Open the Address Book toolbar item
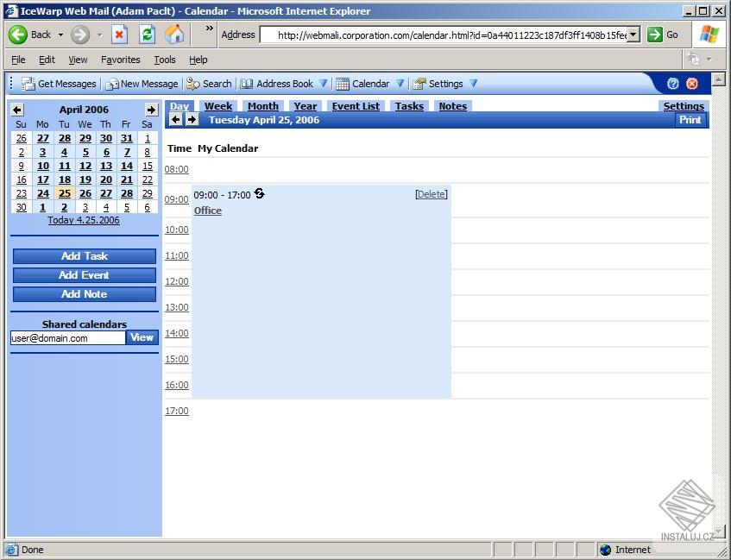The height and width of the screenshot is (560, 731). tap(277, 84)
